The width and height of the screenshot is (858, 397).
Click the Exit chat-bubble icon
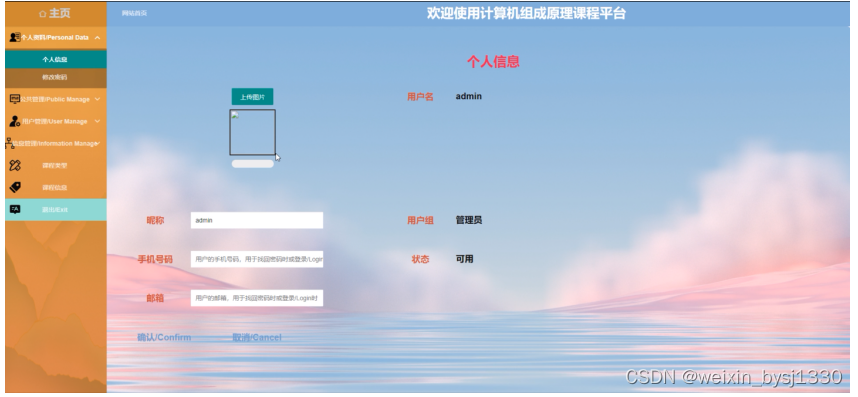[15, 209]
